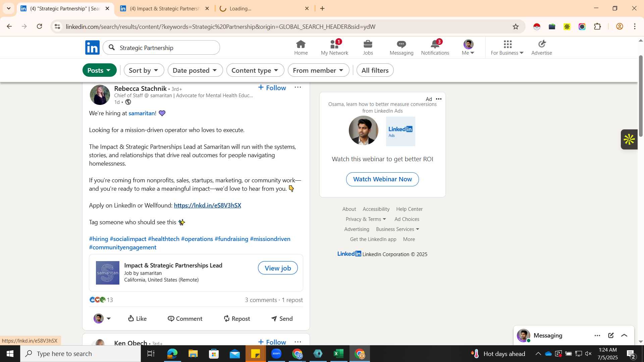Open File Explorer from the taskbar
The height and width of the screenshot is (362, 644).
pos(193,354)
